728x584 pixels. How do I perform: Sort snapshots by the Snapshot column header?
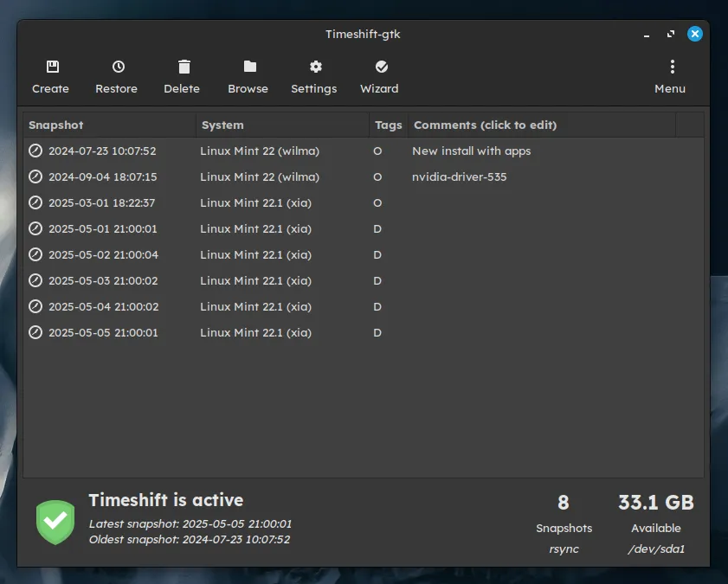coord(56,125)
